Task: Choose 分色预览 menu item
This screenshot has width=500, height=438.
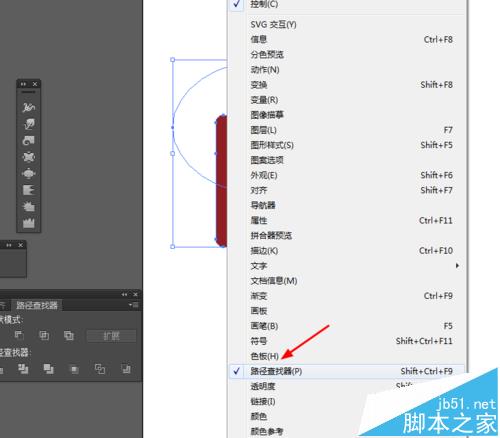Action: (347, 54)
